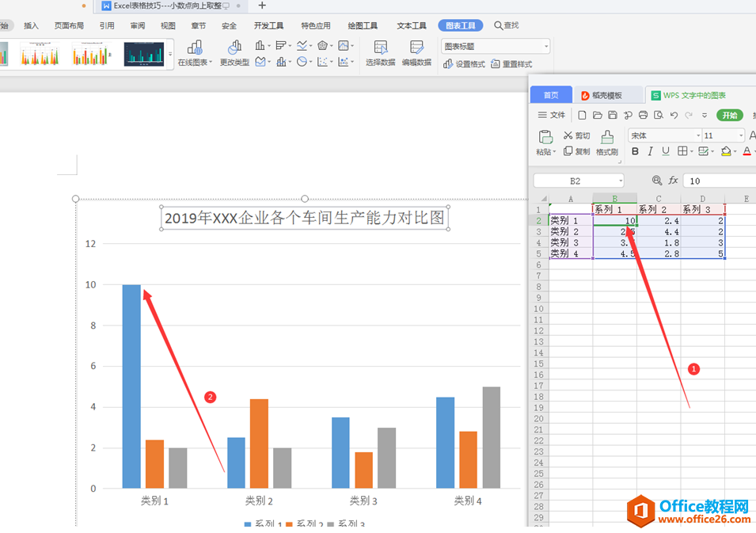This screenshot has height=533, width=756.
Task: Toggle underline formatting in spreadsheet
Action: coord(666,151)
